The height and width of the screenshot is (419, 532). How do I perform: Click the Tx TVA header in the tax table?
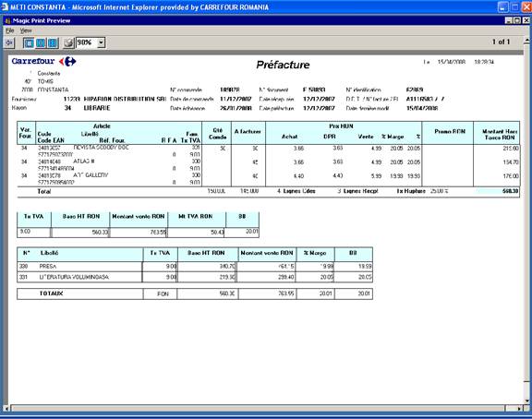33,216
